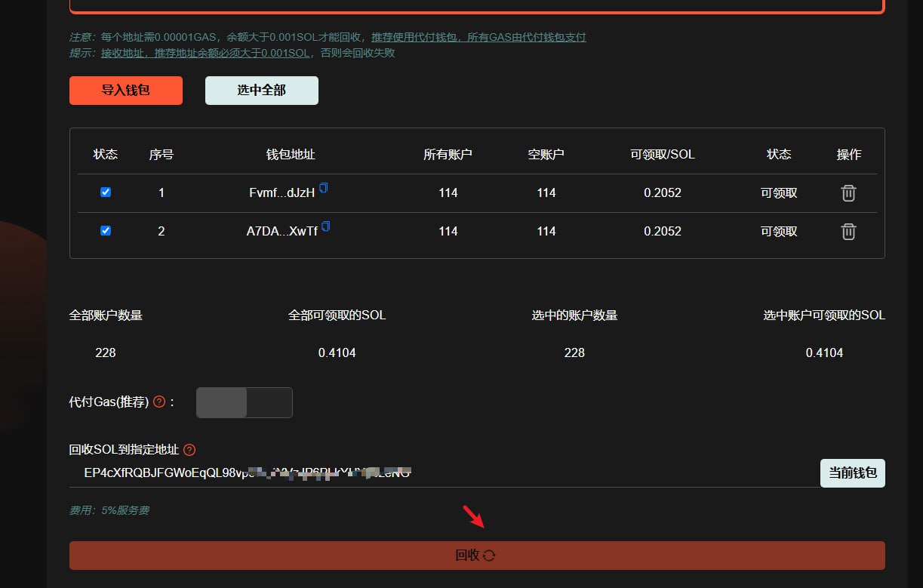923x588 pixels.
Task: Click the 选中全部 button
Action: [x=262, y=91]
